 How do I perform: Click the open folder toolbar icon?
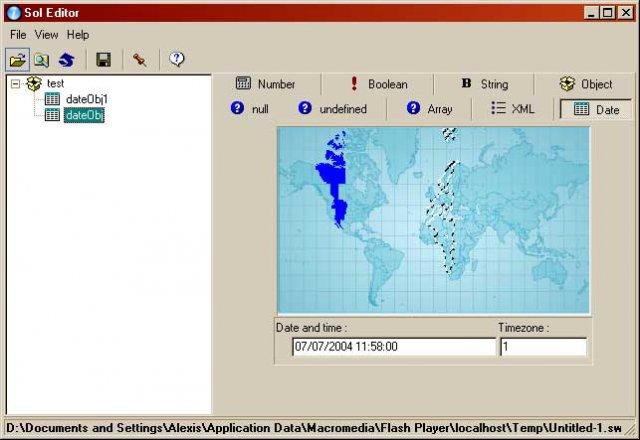(x=18, y=60)
